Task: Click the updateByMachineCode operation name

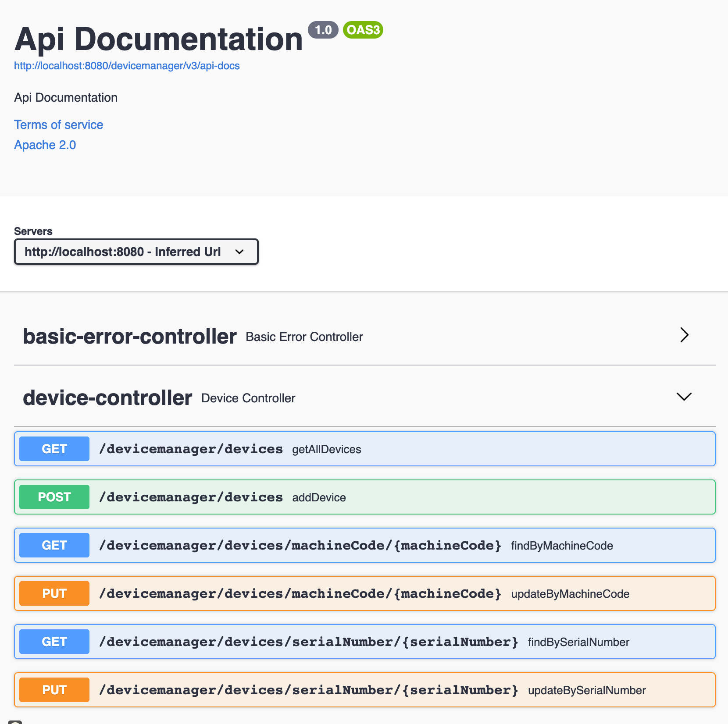Action: click(x=571, y=594)
